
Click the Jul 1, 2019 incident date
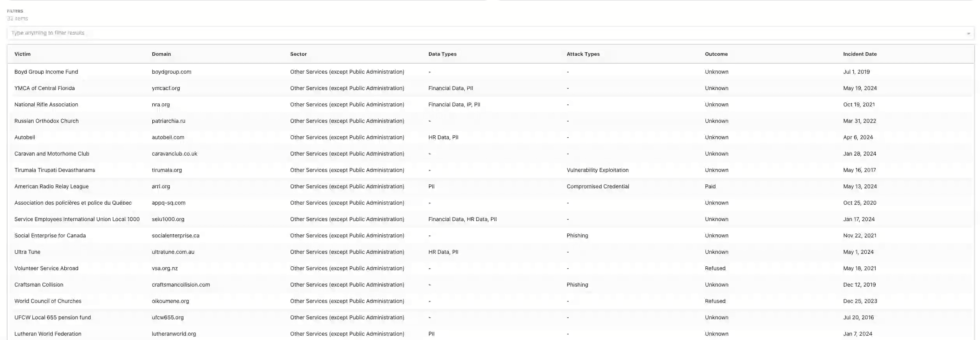coord(857,72)
